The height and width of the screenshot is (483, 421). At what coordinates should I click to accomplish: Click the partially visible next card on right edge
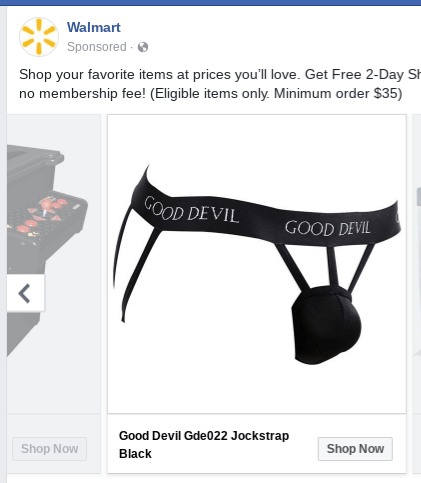(x=417, y=293)
